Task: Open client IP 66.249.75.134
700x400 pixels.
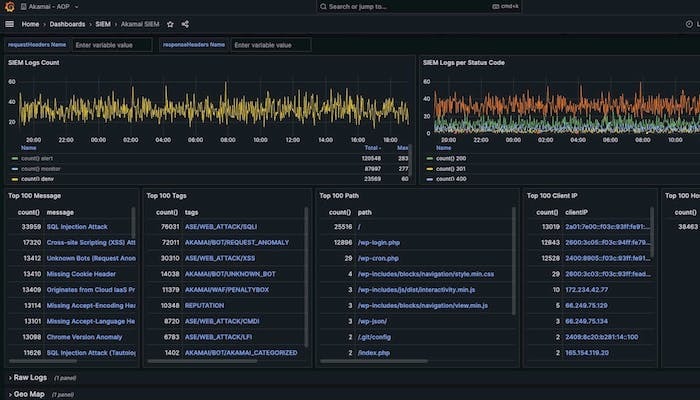Action: (586, 321)
